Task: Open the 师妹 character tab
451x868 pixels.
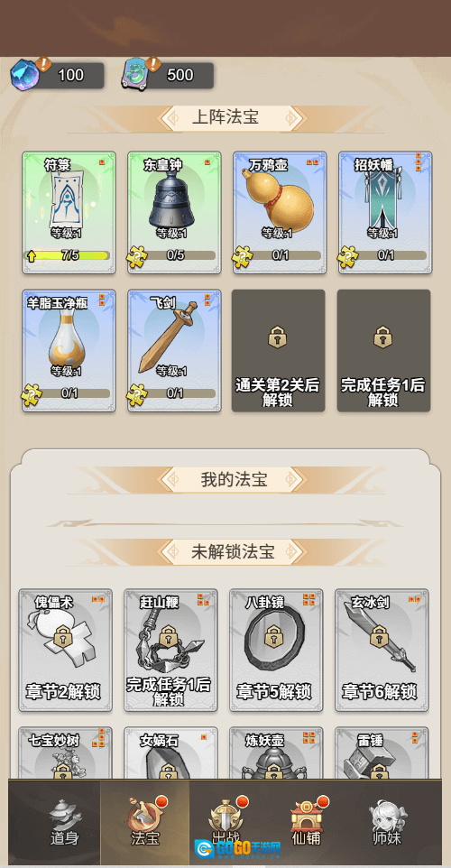Action: pyautogui.click(x=386, y=821)
